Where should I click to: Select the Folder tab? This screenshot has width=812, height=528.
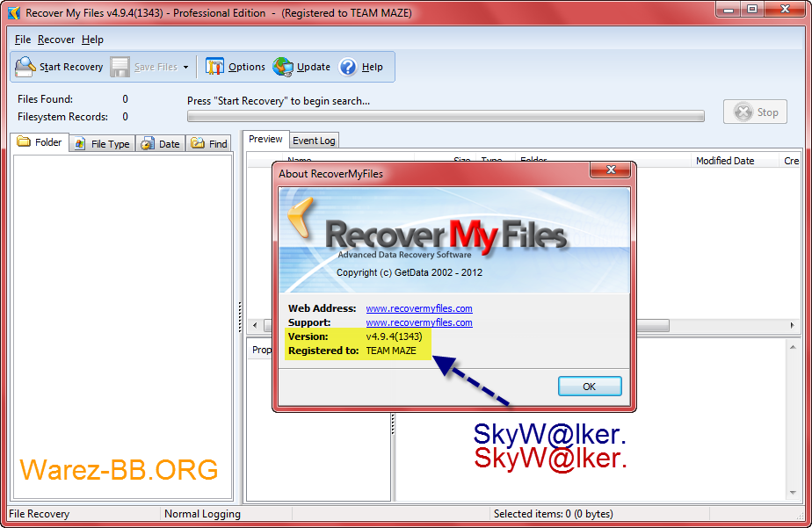pos(40,141)
